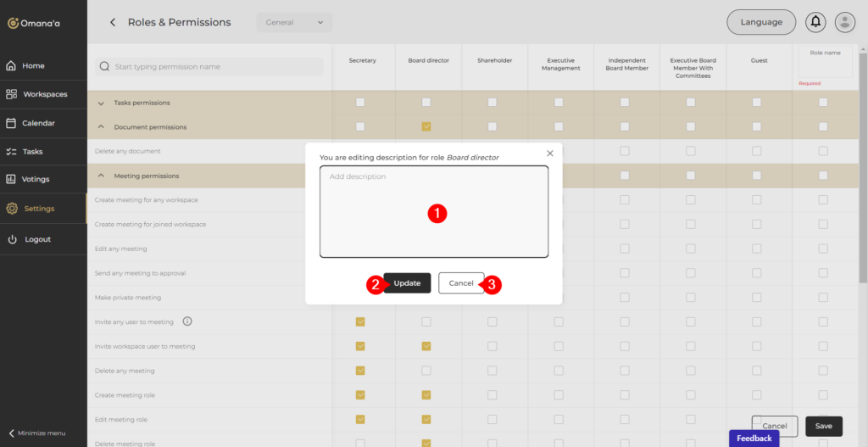Close the description dialog with X

(550, 154)
